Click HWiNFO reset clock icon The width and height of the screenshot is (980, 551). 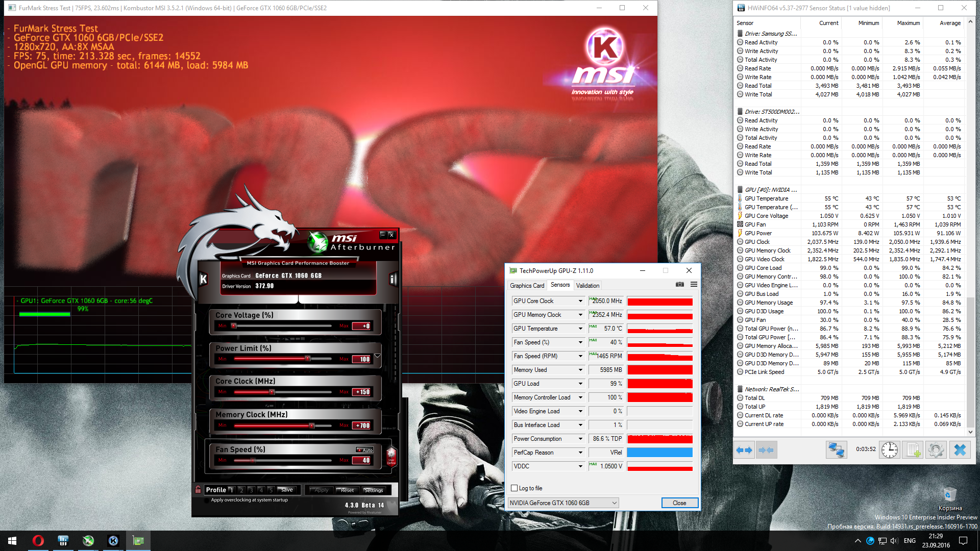pos(889,449)
